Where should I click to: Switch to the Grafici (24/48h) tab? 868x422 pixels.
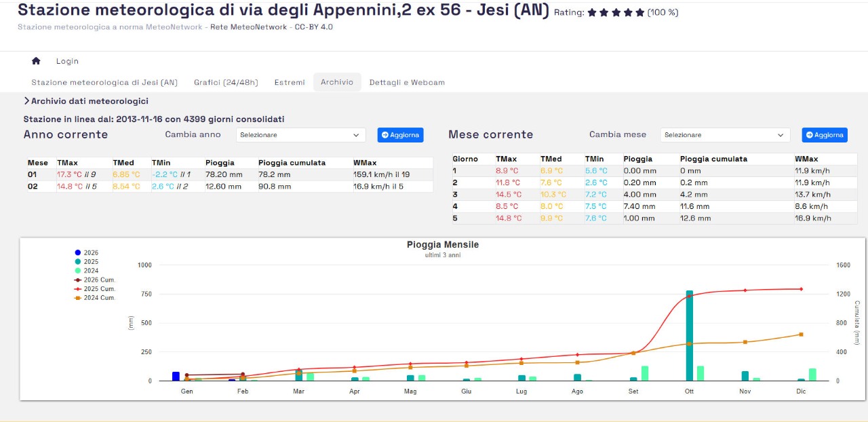tap(226, 83)
